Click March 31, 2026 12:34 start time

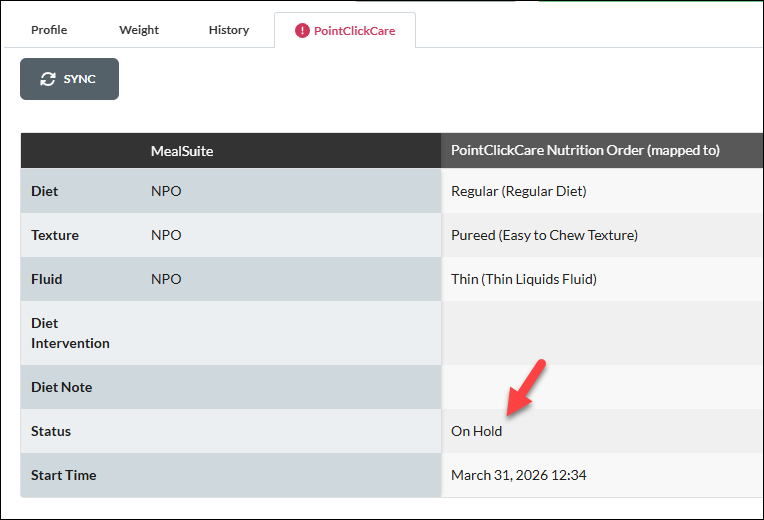[518, 475]
